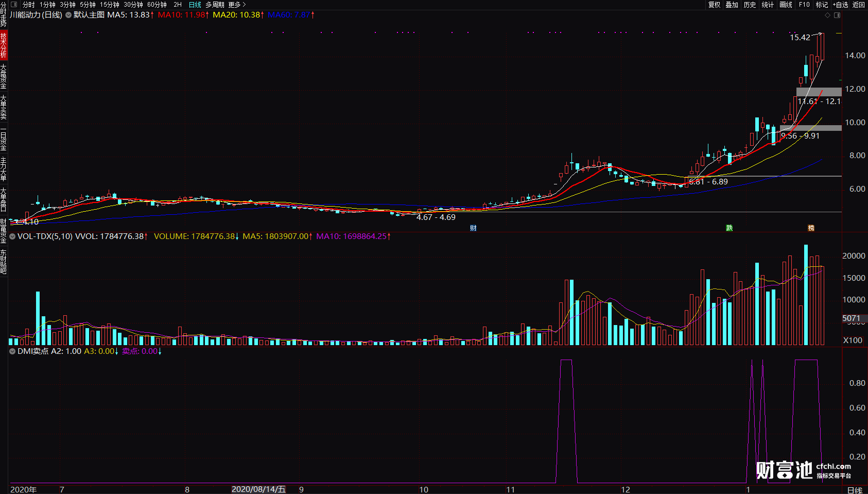Click the 复权 button

point(714,5)
